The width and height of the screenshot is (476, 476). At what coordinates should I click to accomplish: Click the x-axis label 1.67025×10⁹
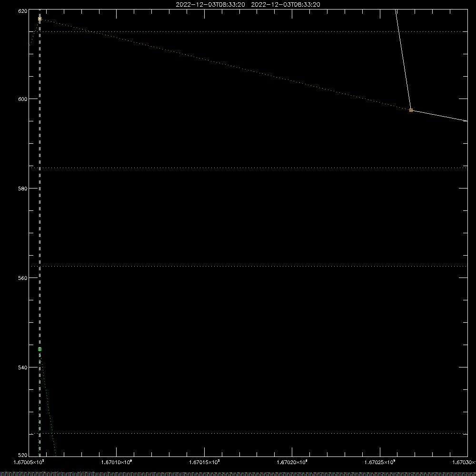380,462
